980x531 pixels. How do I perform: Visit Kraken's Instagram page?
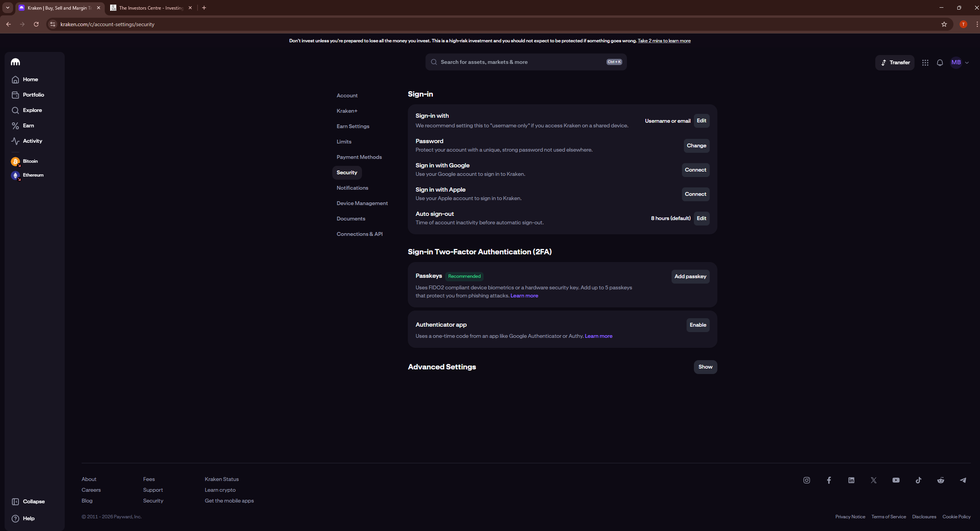coord(807,480)
